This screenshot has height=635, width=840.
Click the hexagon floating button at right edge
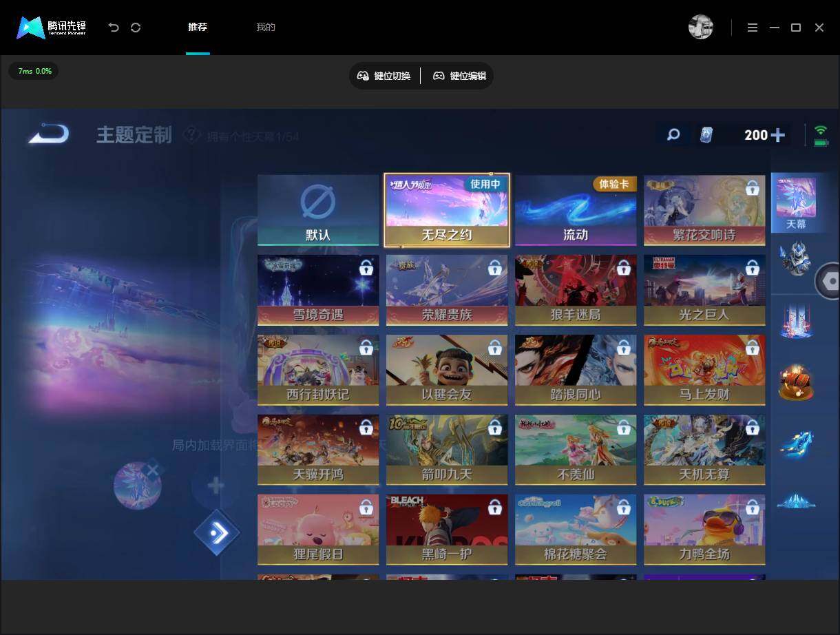pyautogui.click(x=828, y=281)
